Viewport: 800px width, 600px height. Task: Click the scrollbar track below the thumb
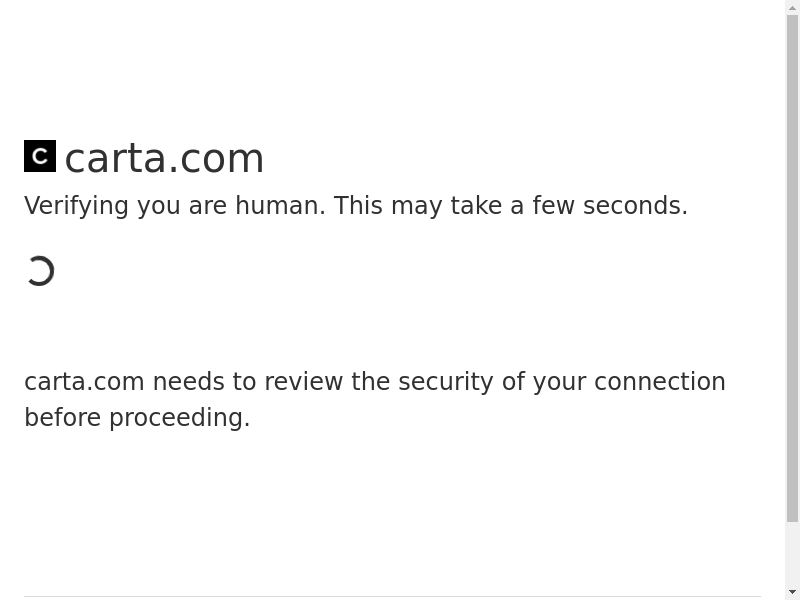[x=792, y=553]
